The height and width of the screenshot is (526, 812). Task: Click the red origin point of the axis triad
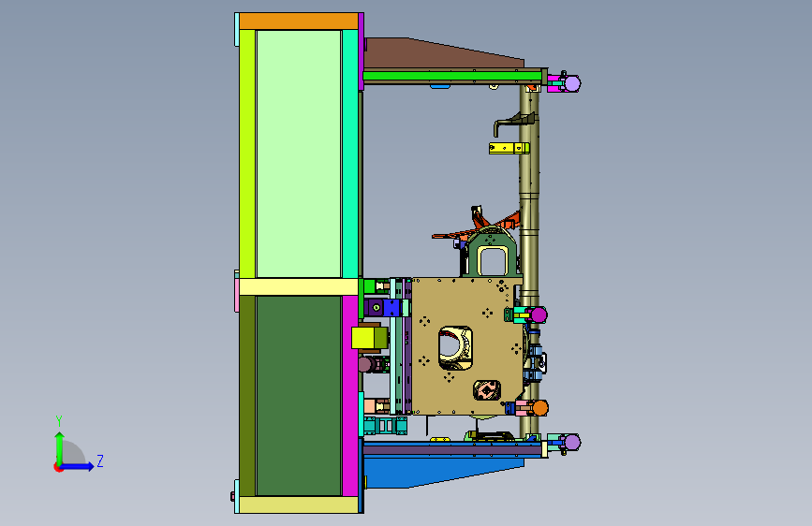click(58, 467)
